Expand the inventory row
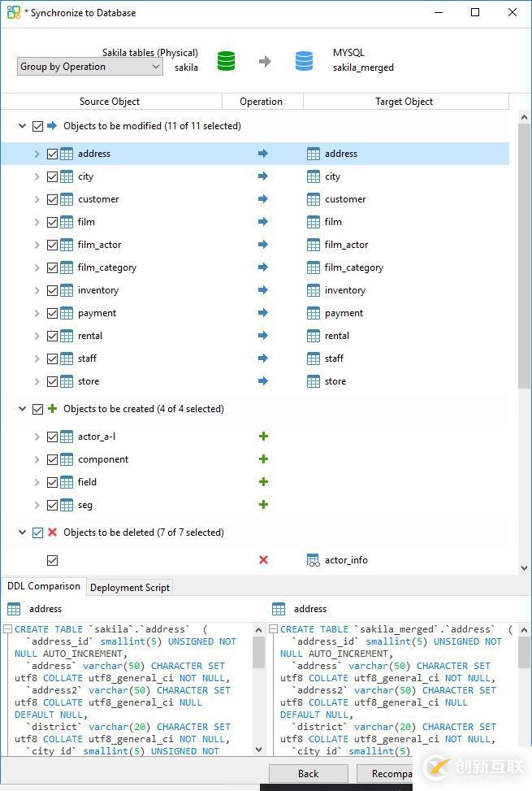The height and width of the screenshot is (791, 532). click(x=37, y=290)
